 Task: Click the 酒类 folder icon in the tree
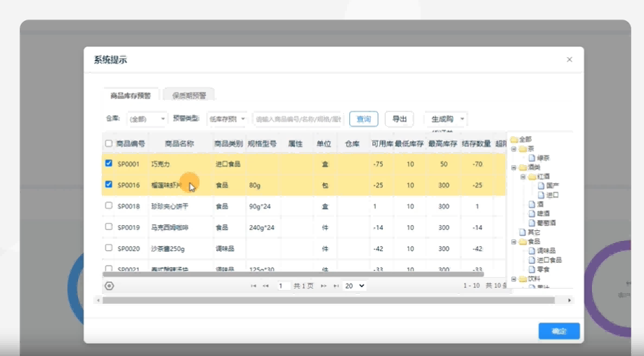pyautogui.click(x=523, y=167)
